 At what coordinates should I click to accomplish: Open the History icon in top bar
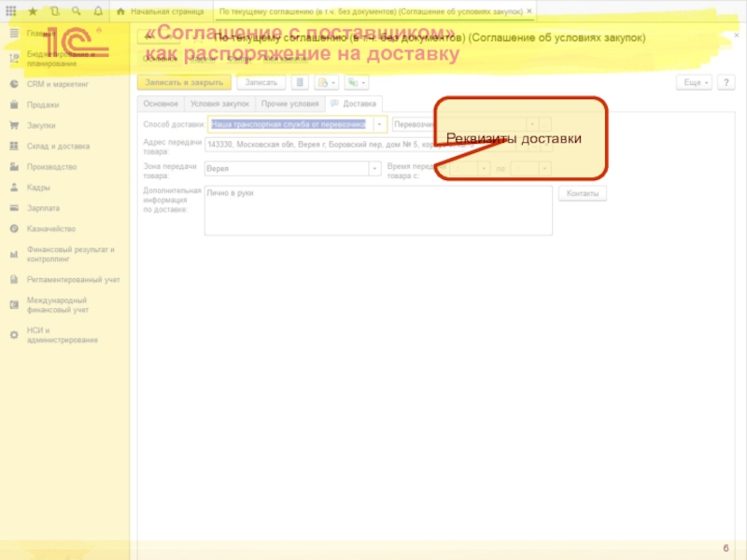tap(54, 11)
